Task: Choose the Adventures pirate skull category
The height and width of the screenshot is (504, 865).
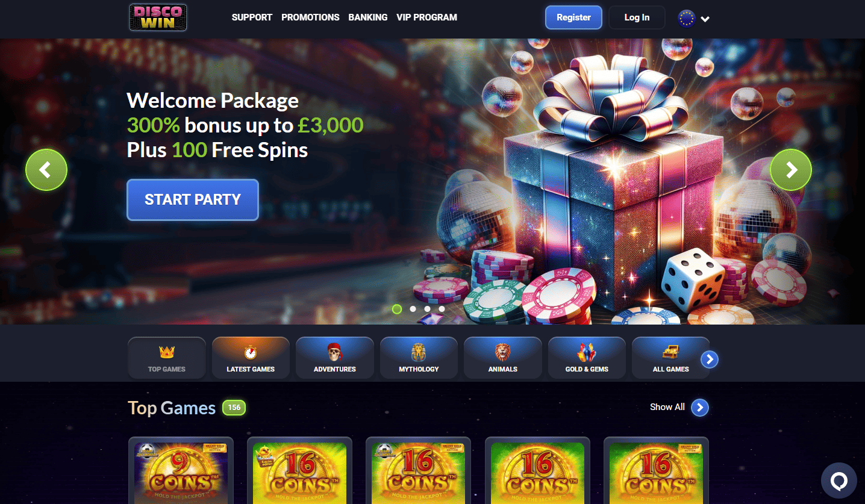Action: (335, 358)
